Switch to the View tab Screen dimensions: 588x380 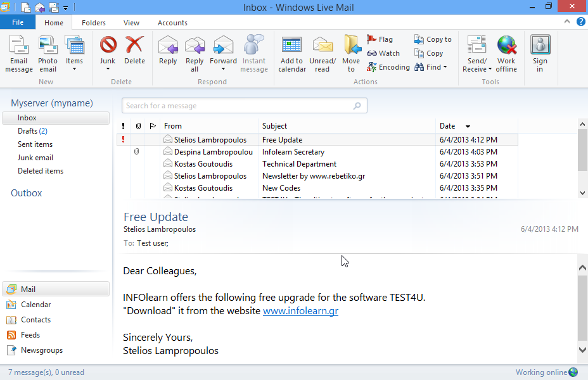(x=131, y=23)
